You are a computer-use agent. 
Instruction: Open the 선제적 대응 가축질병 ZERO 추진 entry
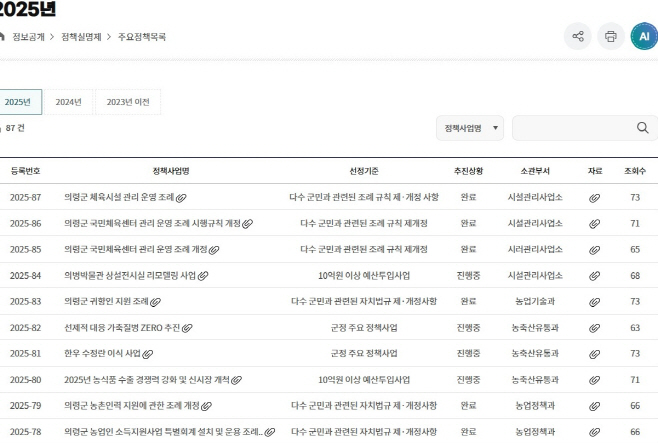122,328
